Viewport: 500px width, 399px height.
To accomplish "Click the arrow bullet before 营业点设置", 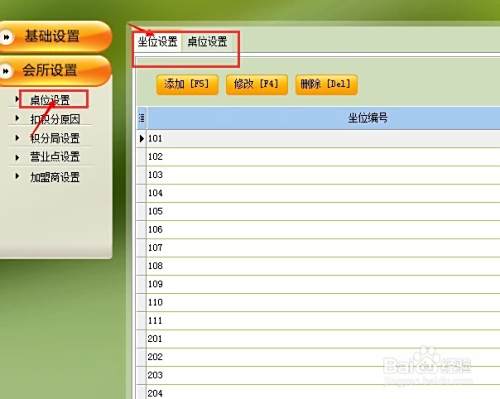I will tap(17, 157).
